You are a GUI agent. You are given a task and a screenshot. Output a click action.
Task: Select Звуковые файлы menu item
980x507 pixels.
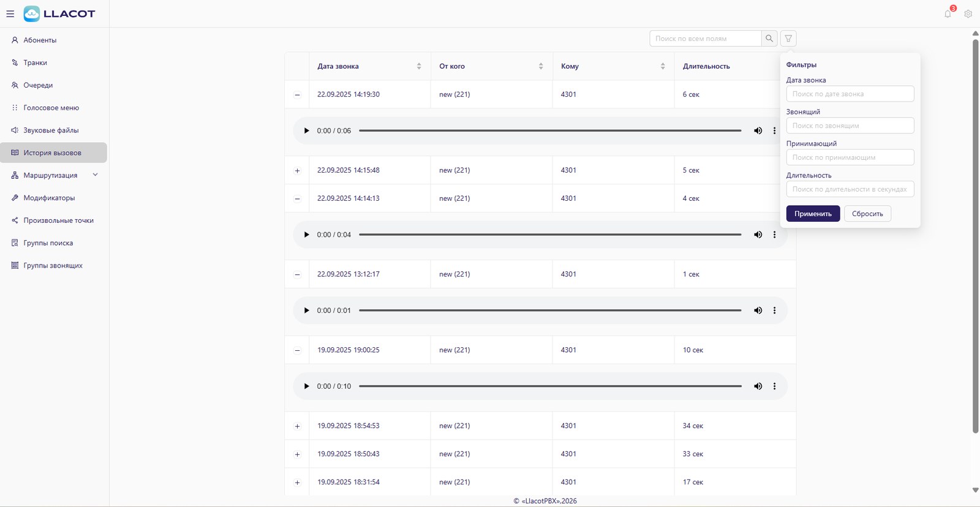[53, 130]
